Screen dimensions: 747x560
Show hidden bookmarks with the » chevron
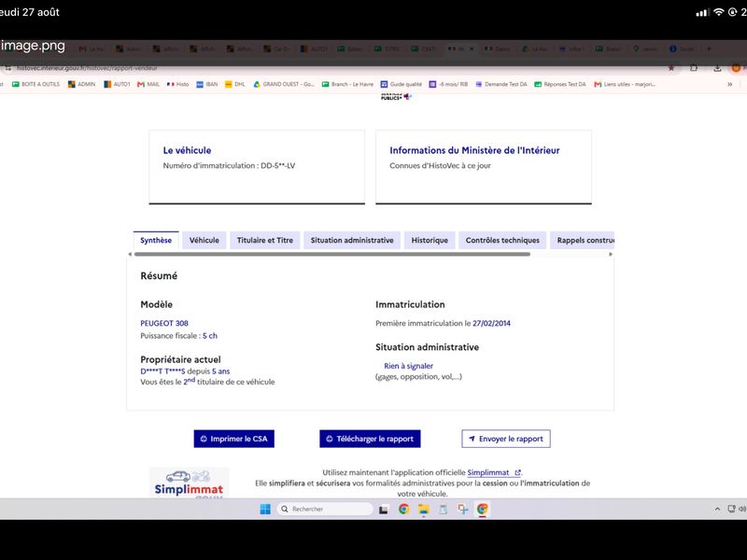[729, 84]
